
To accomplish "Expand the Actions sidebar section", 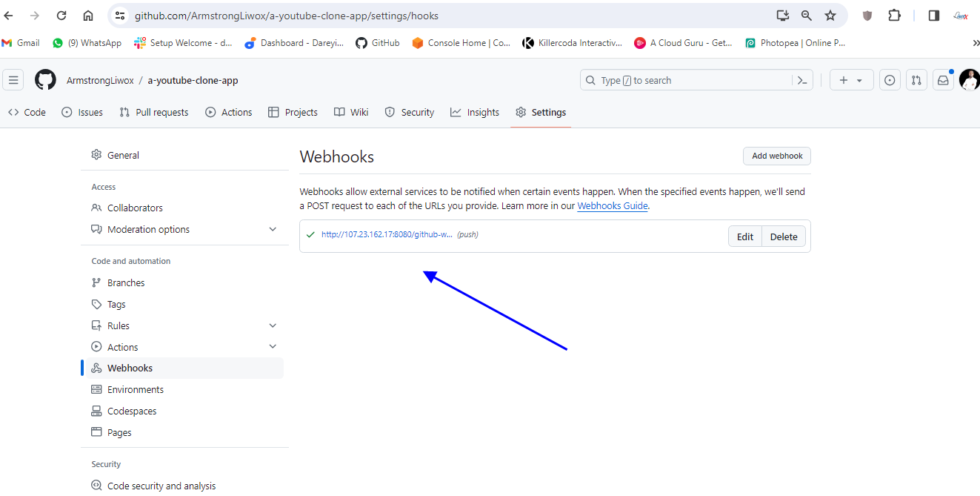I will 273,347.
